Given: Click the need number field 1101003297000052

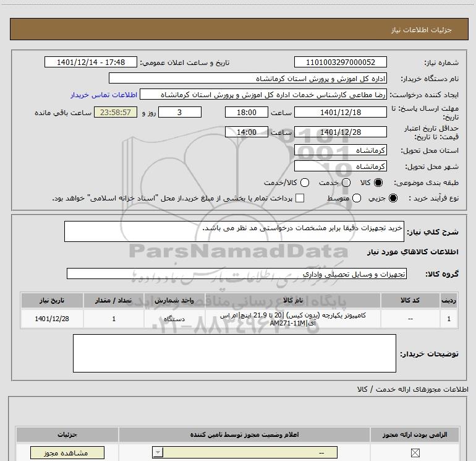Looking at the screenshot, I should (340, 62).
